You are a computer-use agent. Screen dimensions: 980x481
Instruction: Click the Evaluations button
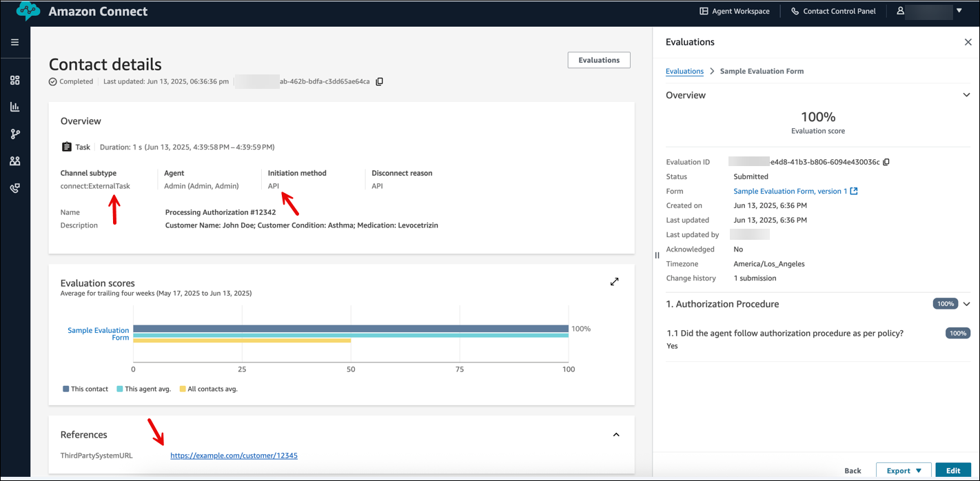(598, 60)
